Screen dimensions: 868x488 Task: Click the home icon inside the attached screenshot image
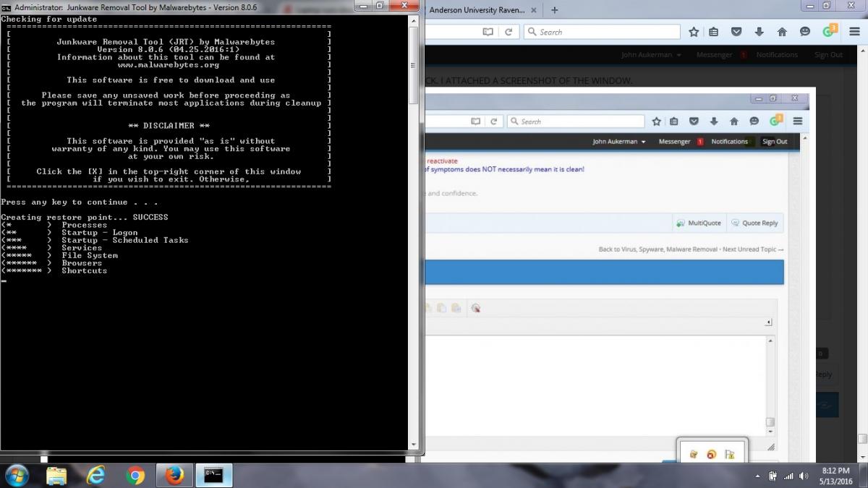[734, 121]
